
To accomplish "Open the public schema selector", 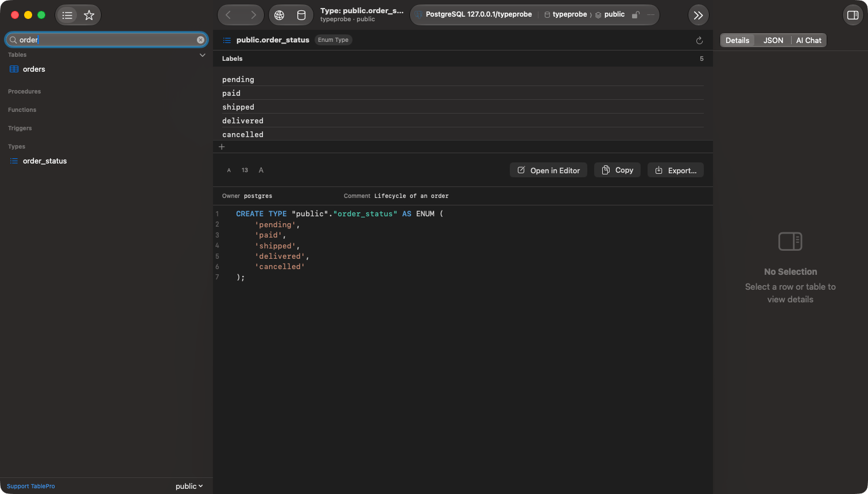I will (189, 486).
